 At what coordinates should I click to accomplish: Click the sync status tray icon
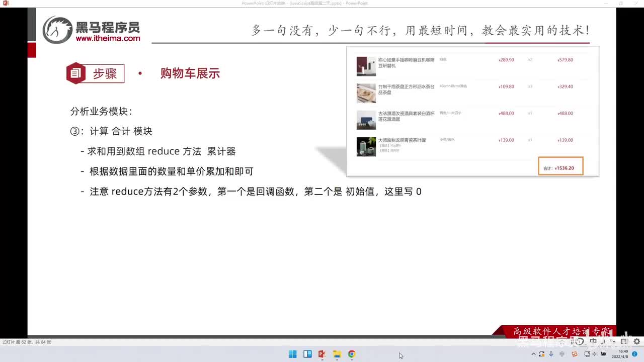pos(541,354)
